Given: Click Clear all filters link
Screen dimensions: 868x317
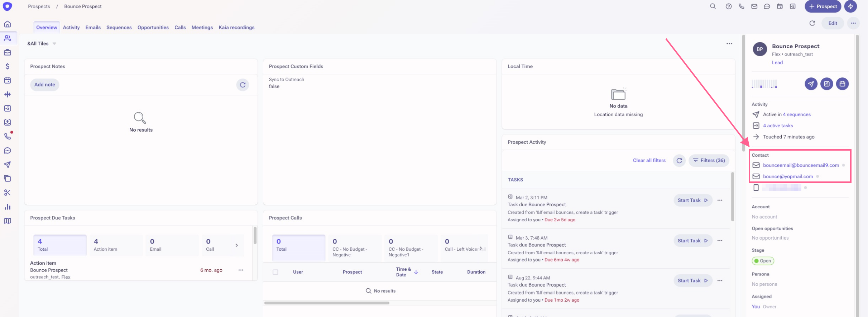Looking at the screenshot, I should (x=649, y=161).
